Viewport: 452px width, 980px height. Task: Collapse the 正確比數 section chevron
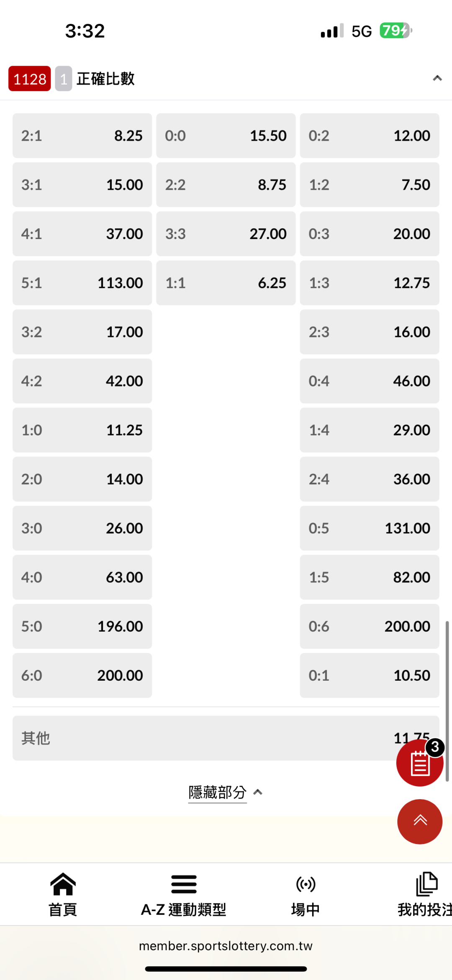pos(437,78)
